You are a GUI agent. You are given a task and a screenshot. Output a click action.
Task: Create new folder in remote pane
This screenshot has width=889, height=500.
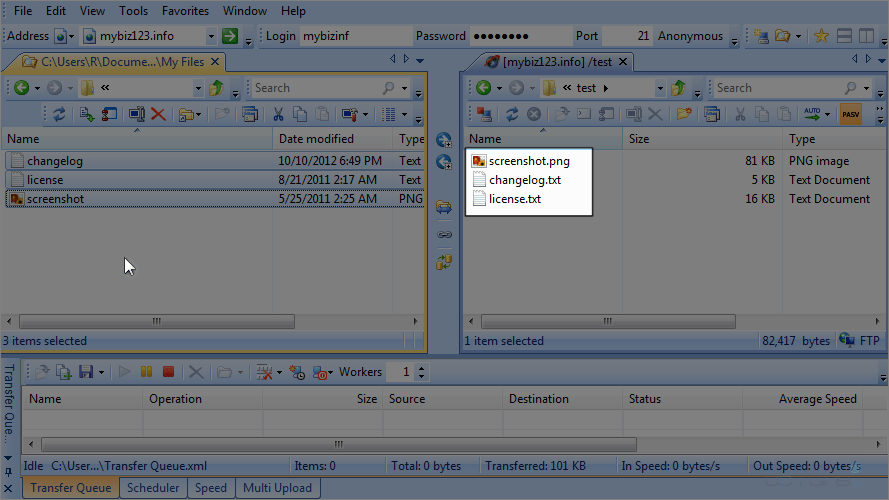684,115
